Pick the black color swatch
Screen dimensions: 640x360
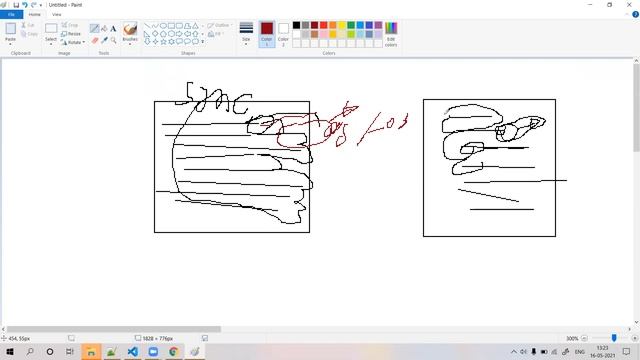click(296, 25)
